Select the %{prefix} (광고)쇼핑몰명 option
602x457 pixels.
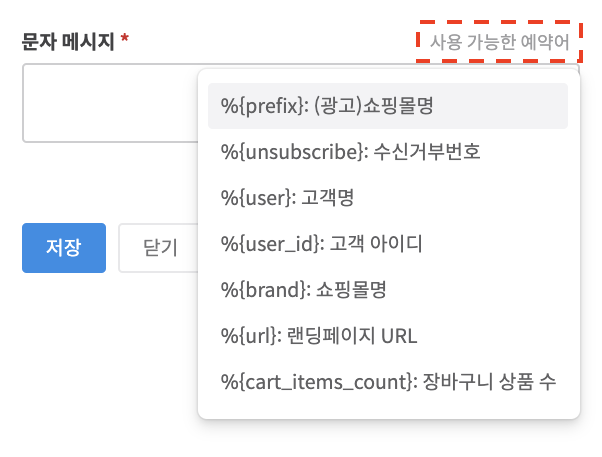point(388,106)
